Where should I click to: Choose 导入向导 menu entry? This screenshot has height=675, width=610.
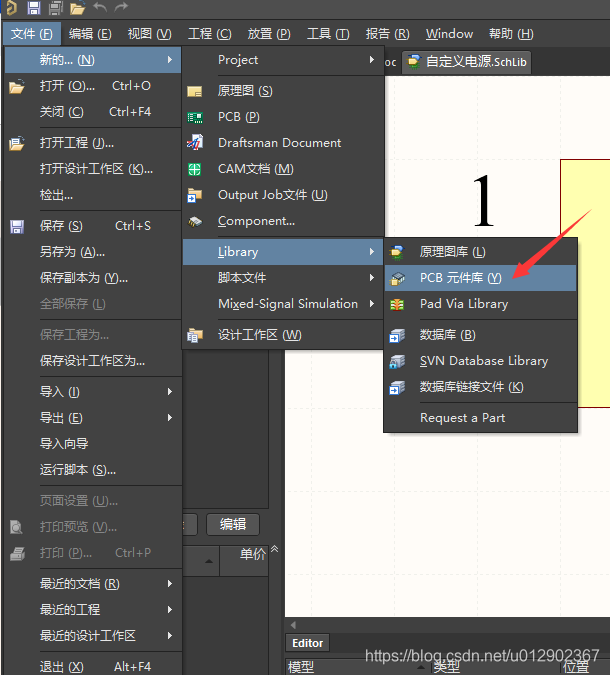pyautogui.click(x=93, y=443)
